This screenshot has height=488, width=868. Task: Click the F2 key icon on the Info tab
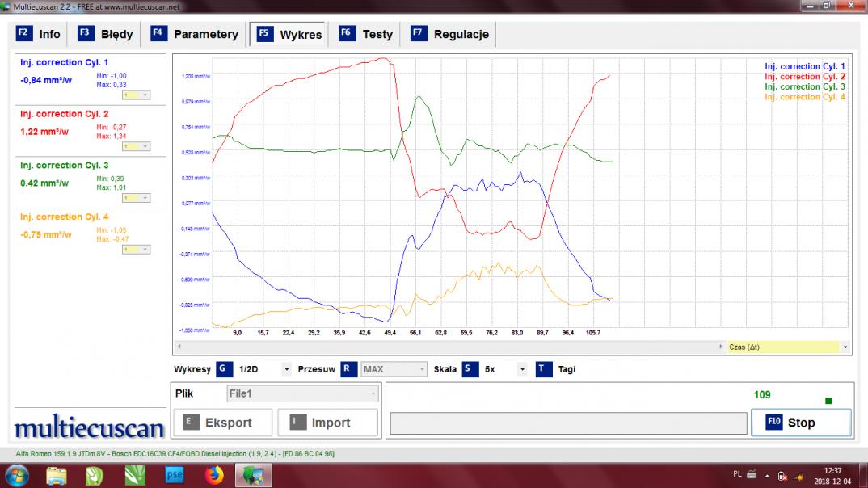coord(23,33)
